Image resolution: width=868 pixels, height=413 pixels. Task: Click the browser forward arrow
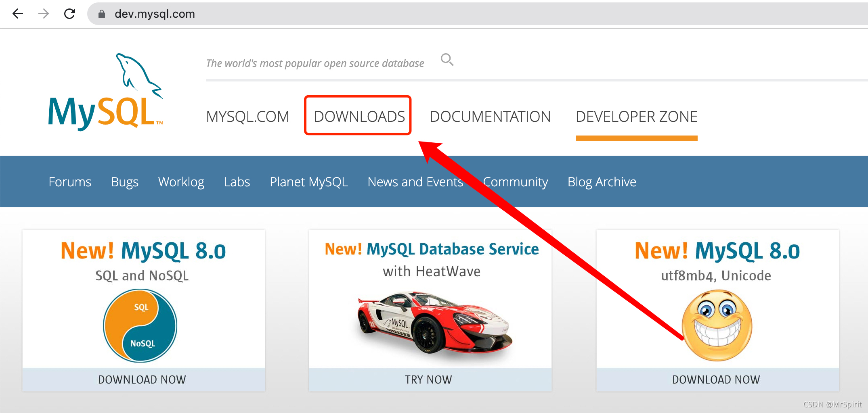click(44, 14)
